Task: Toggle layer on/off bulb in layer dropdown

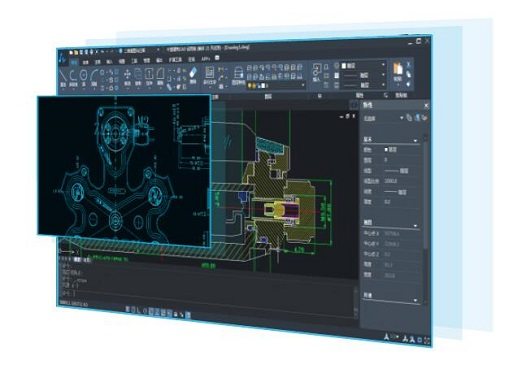Action: click(250, 86)
